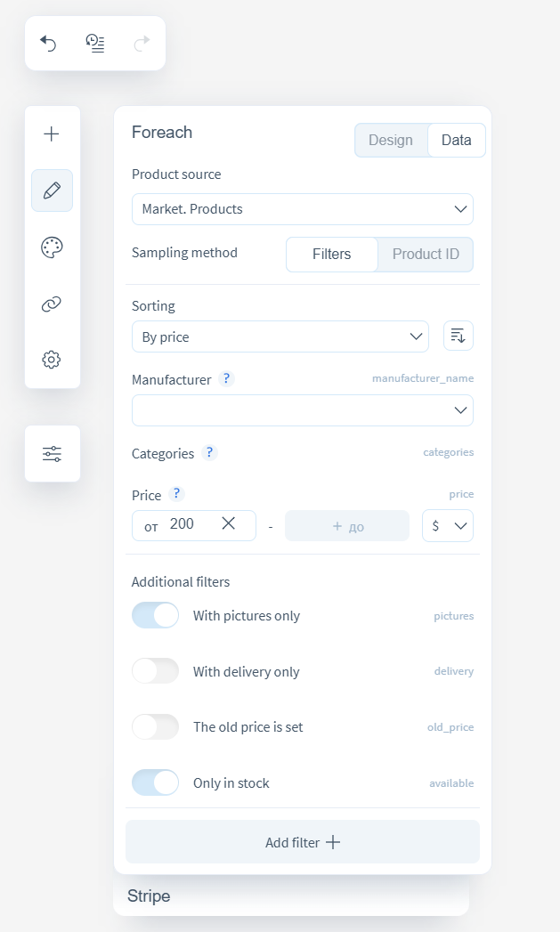
Task: Click the link chain icon
Action: tap(52, 304)
